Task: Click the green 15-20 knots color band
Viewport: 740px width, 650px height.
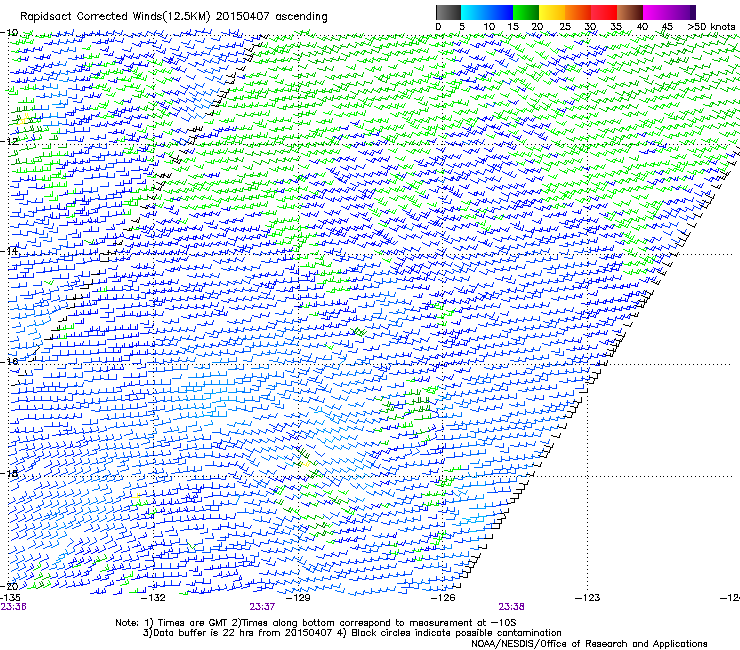Action: [526, 12]
